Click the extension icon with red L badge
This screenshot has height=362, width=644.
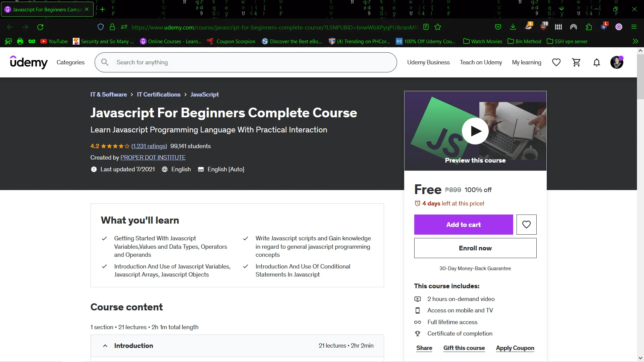(604, 26)
